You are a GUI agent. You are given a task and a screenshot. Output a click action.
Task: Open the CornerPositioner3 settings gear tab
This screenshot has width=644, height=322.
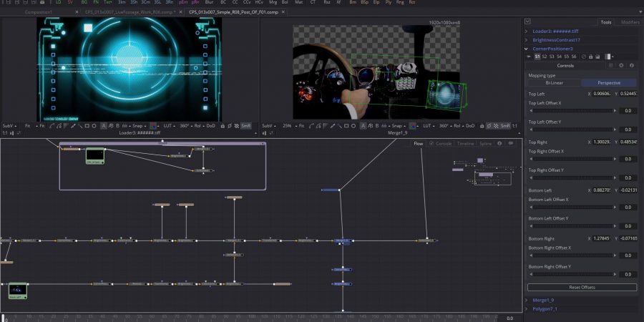[x=620, y=65]
